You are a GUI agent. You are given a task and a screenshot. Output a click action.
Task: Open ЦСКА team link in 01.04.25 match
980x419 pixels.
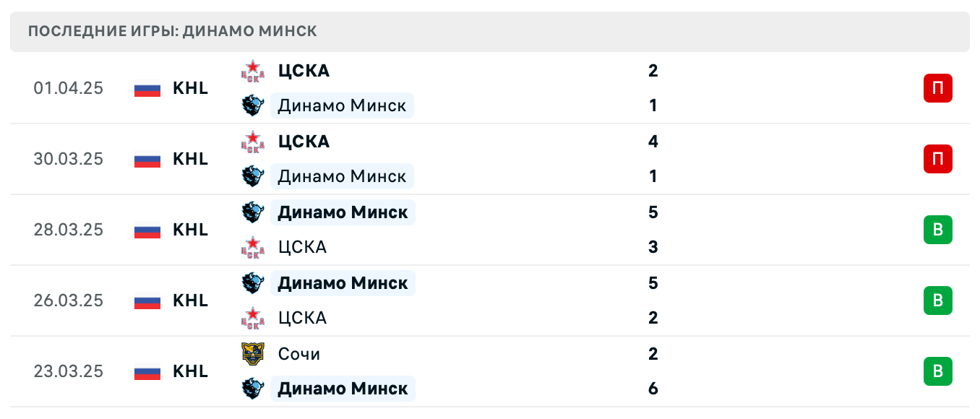point(304,71)
